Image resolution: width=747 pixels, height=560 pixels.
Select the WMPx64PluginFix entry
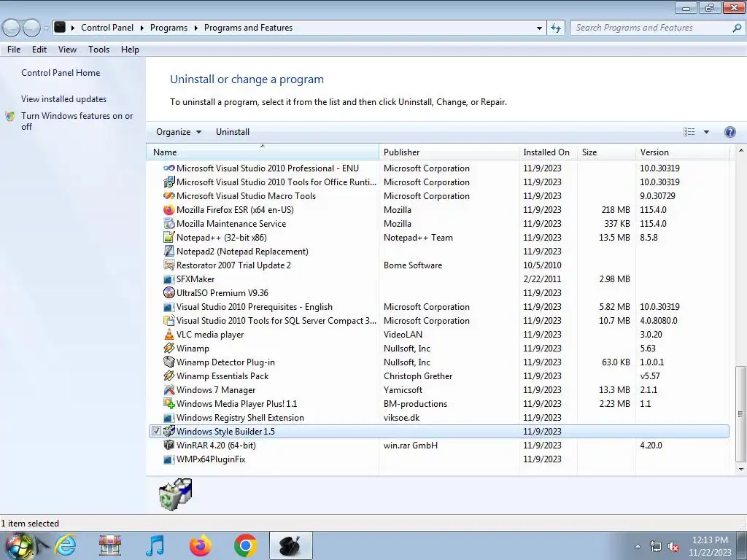pos(438,459)
